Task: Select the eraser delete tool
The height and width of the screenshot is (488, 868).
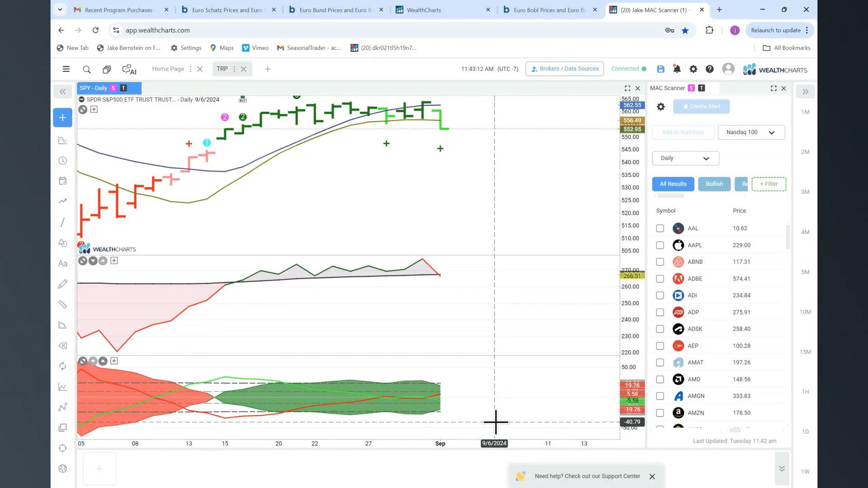Action: [62, 346]
